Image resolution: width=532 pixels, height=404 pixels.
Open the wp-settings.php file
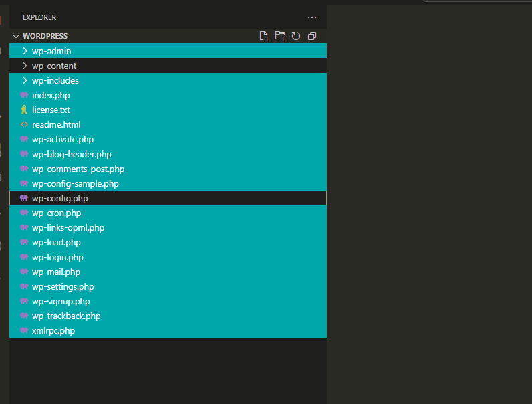63,286
